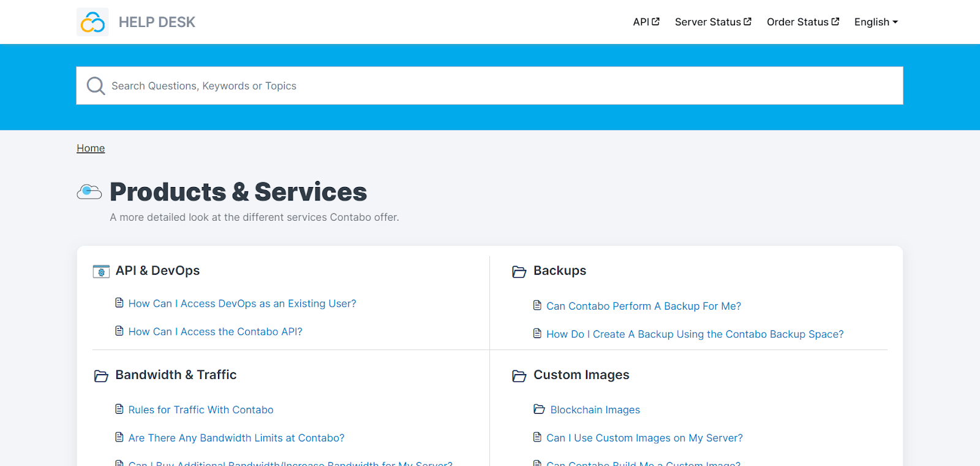Open Can I Use Custom Images on My Server?

644,438
